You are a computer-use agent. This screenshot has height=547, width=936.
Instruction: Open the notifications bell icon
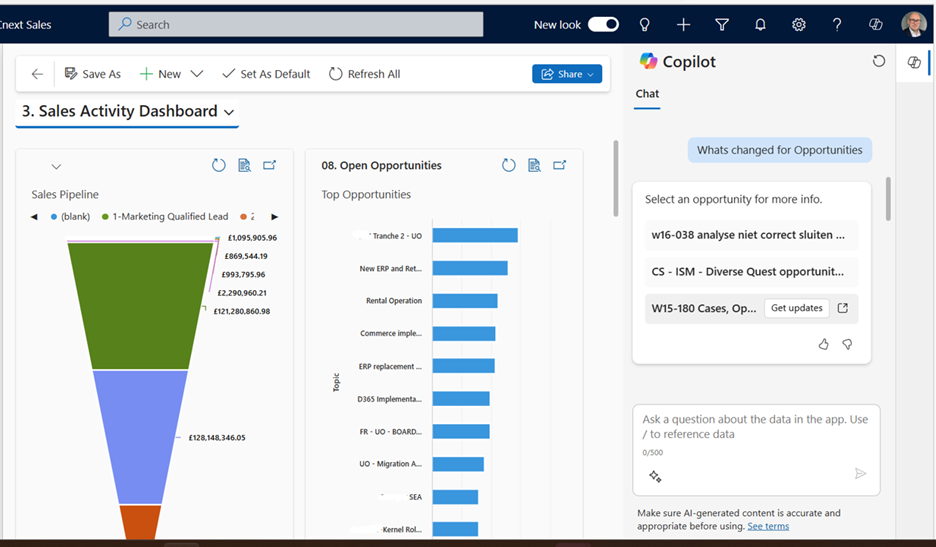coord(760,25)
